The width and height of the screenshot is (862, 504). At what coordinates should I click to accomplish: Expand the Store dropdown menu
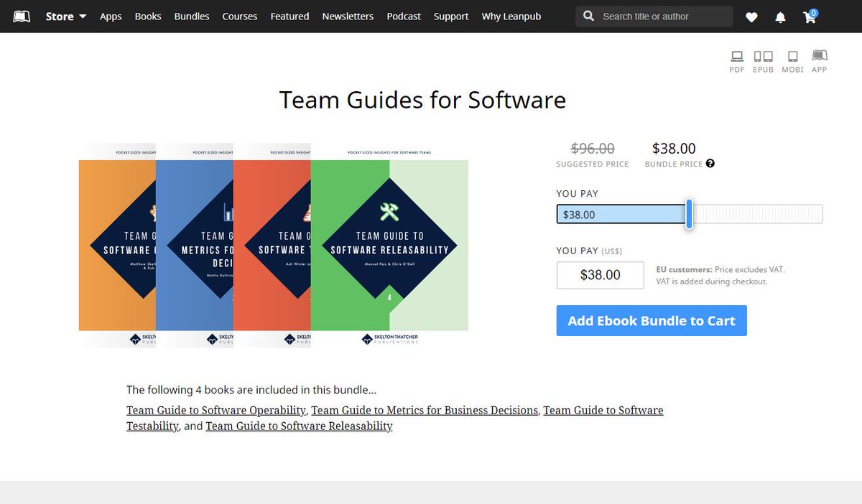pos(66,16)
